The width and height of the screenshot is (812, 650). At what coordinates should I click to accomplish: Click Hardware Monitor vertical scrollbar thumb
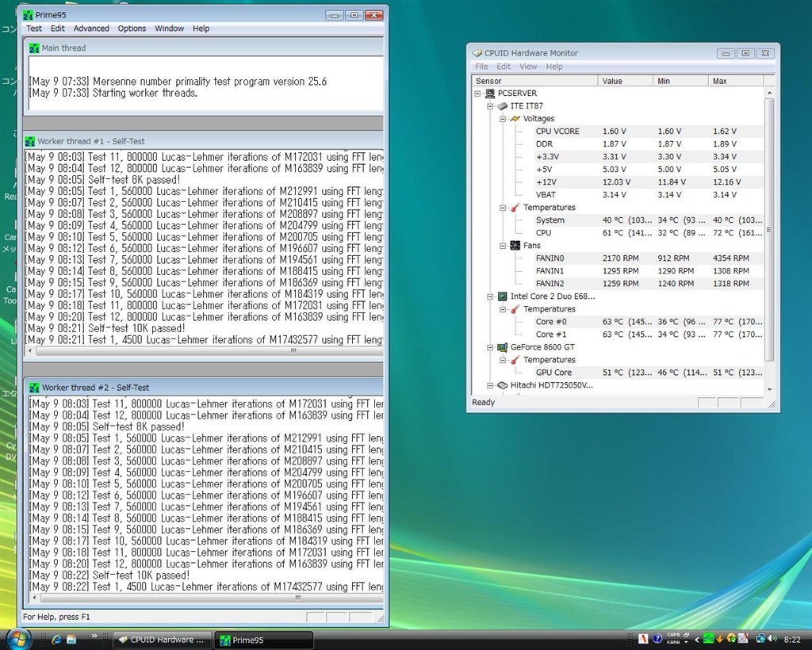click(x=769, y=230)
